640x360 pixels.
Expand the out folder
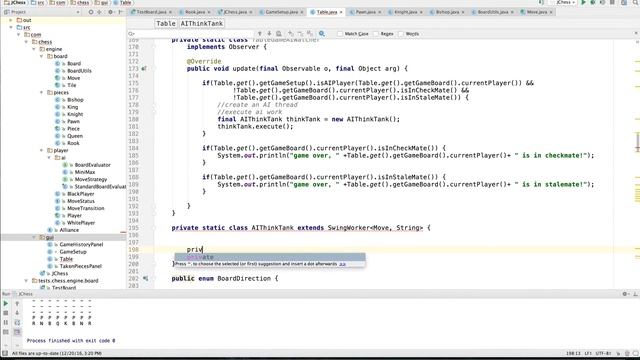tap(11, 20)
